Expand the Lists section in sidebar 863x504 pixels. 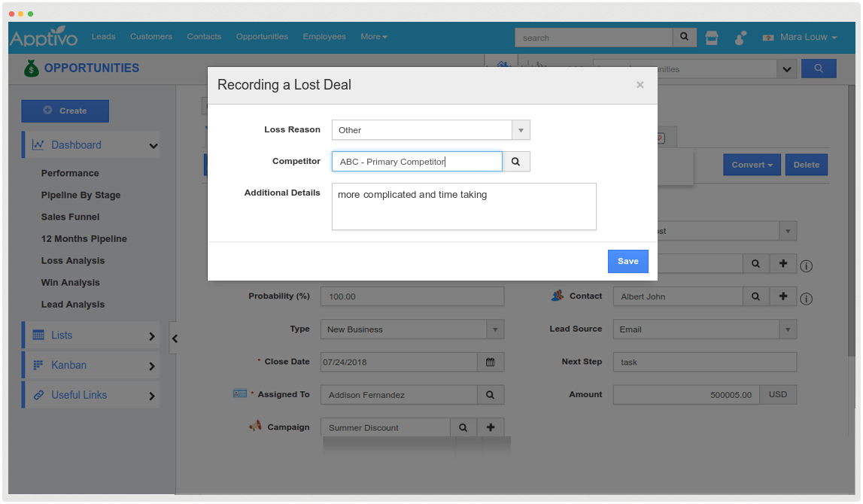pos(90,335)
